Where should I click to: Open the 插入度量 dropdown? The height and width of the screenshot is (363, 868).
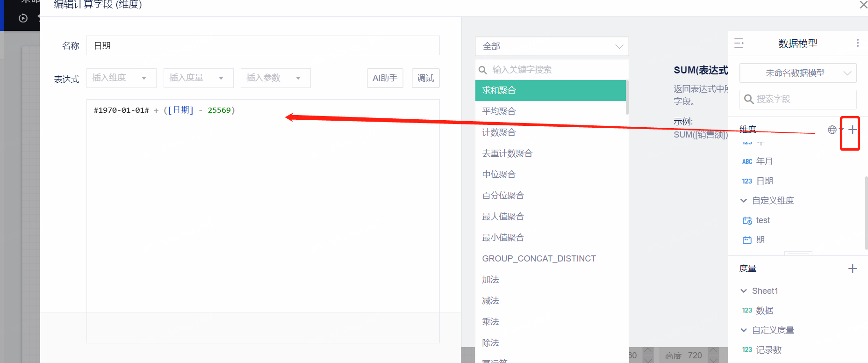tap(198, 78)
